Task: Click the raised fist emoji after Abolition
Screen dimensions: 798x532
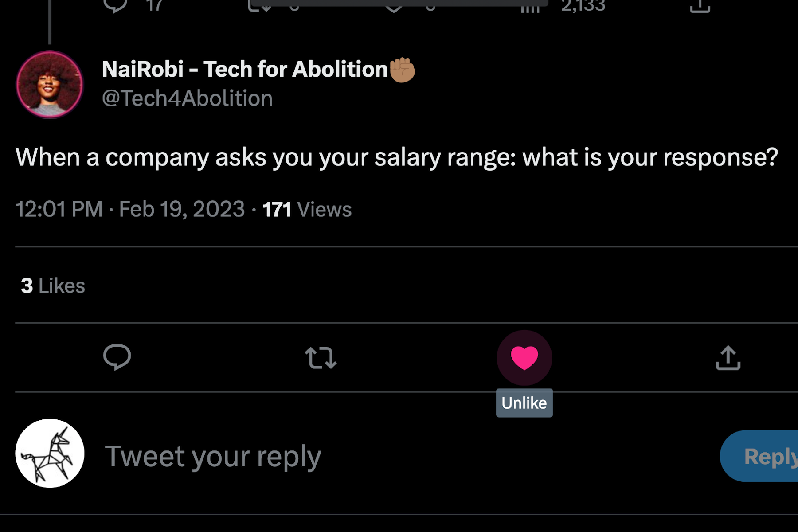Action: [402, 70]
